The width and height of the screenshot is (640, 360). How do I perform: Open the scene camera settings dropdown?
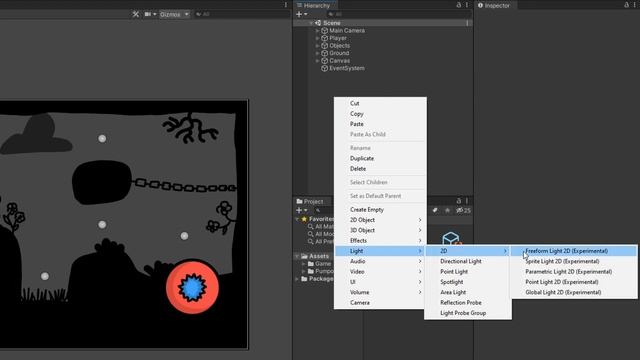coord(150,14)
